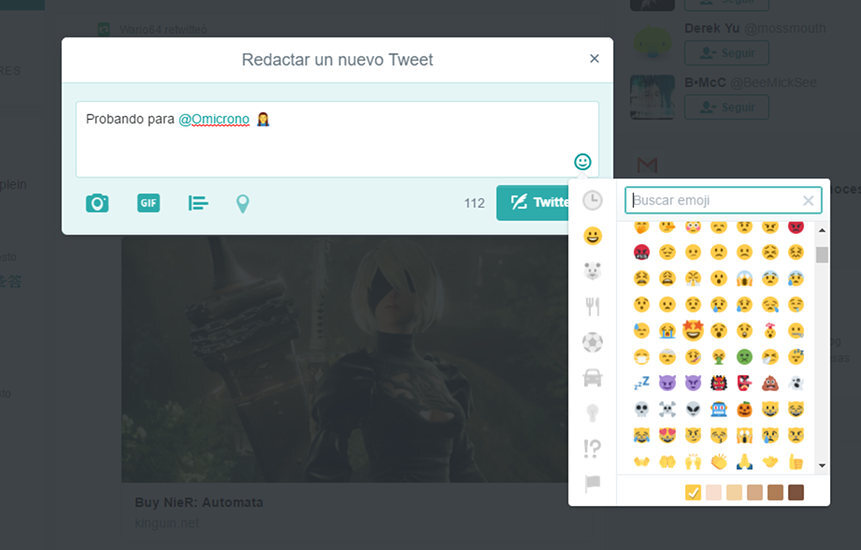Insert the thermometer face emoji
The height and width of the screenshot is (550, 861).
coord(693,357)
